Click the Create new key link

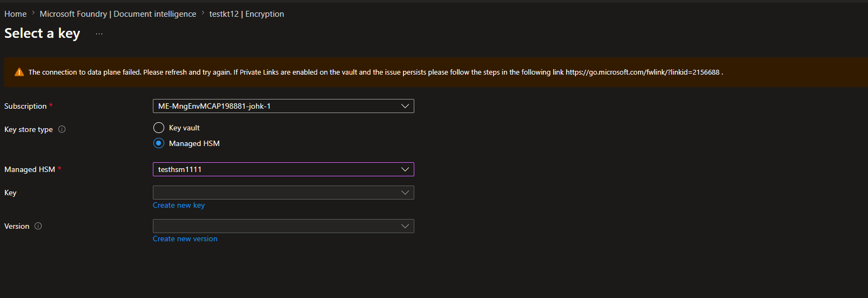point(179,205)
